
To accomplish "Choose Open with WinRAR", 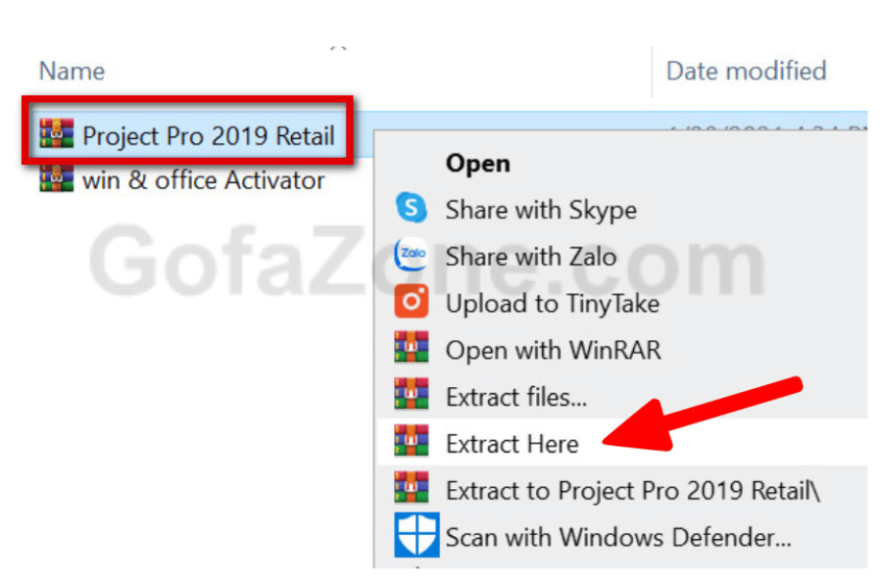I will coord(553,350).
